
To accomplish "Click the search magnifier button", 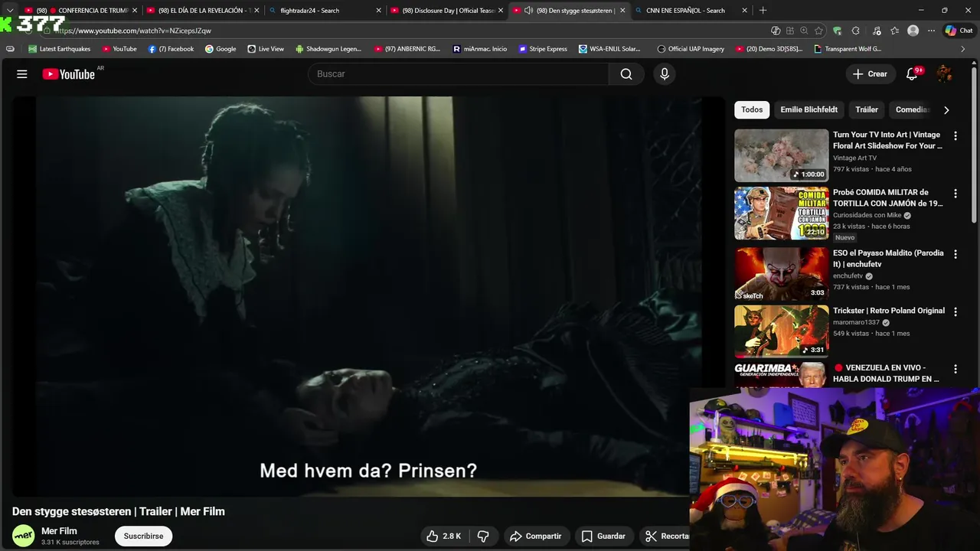I will point(626,74).
